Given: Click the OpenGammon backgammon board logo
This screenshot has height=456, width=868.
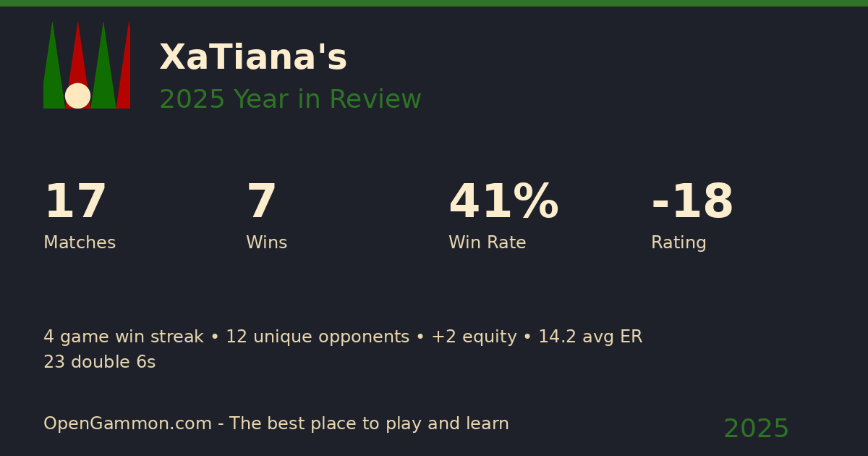Looking at the screenshot, I should tap(87, 65).
